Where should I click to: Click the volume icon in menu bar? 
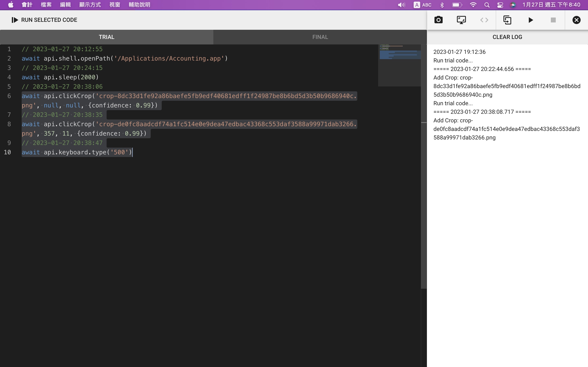(x=401, y=5)
